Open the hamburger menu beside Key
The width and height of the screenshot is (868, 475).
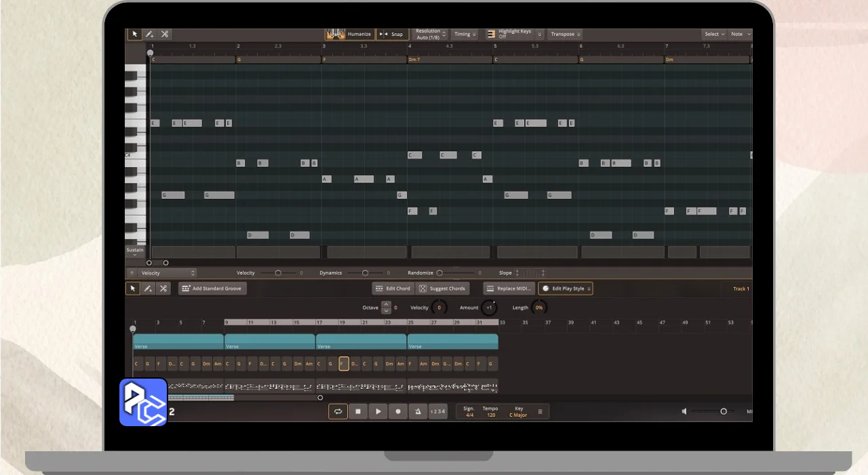(x=540, y=411)
